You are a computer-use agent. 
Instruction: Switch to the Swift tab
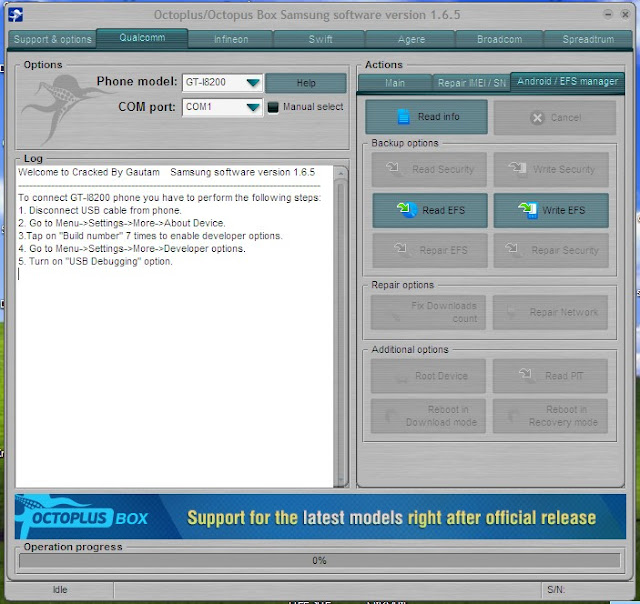click(x=320, y=40)
